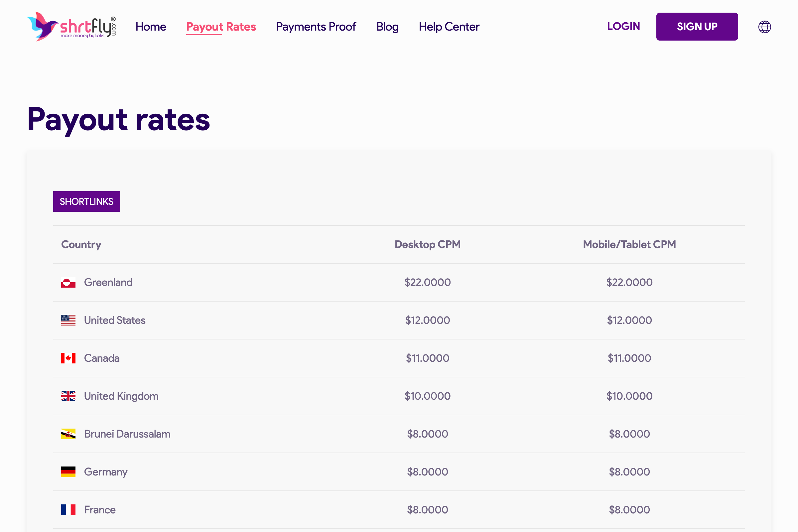Click the United Kingdom country name
The height and width of the screenshot is (532, 798).
click(x=121, y=396)
